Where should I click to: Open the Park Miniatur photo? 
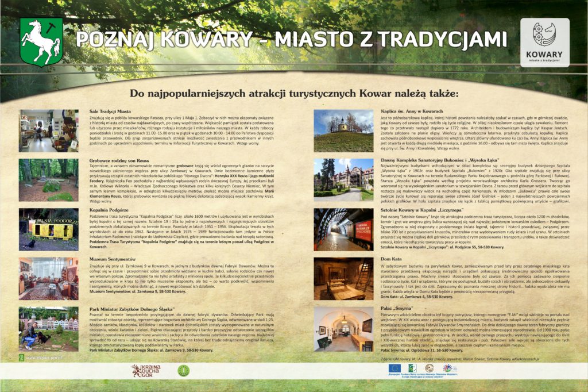[x=48, y=328]
